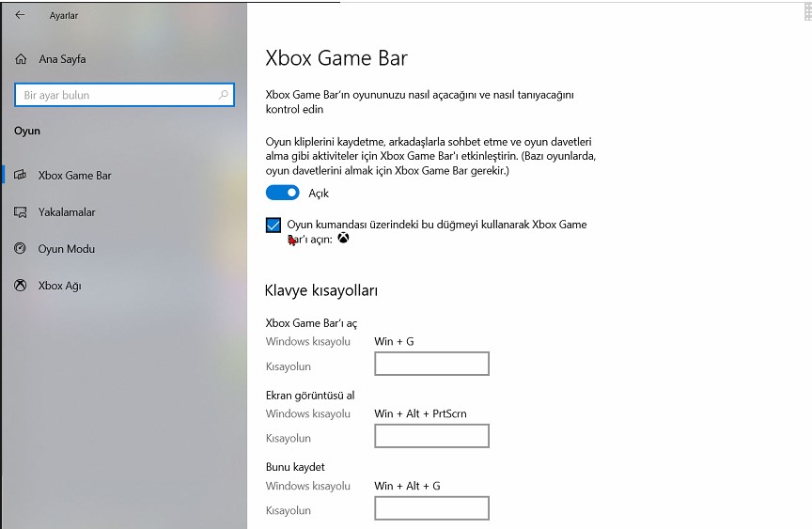Click the 'Oyun kumandası üzerindeki' checkbox label
The image size is (812, 529).
[x=436, y=225]
